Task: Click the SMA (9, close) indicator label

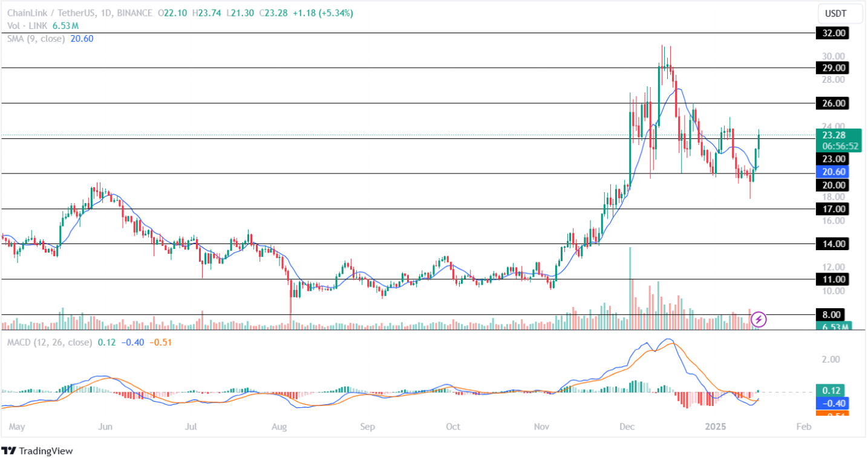Action: [x=37, y=38]
